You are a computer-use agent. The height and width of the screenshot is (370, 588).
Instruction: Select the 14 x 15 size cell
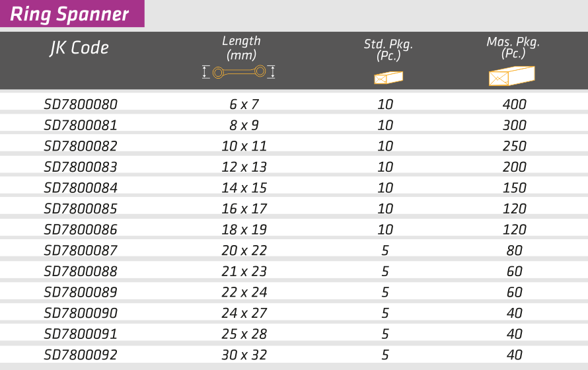[244, 188]
